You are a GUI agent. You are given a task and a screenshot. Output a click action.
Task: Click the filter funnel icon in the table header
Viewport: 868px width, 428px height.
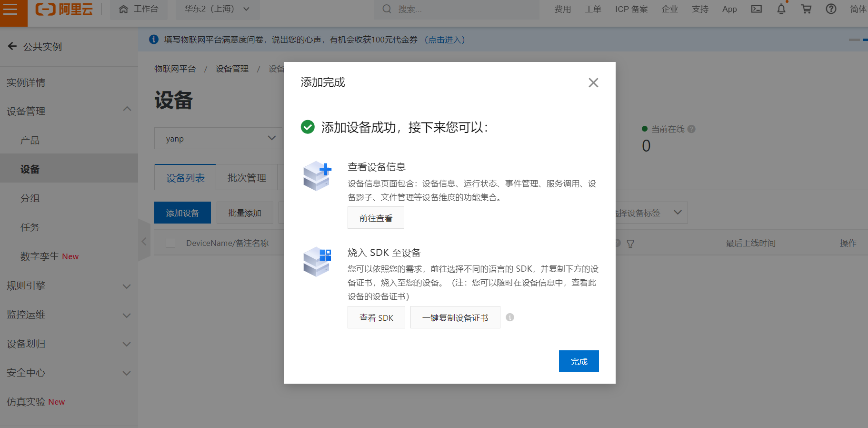point(630,244)
